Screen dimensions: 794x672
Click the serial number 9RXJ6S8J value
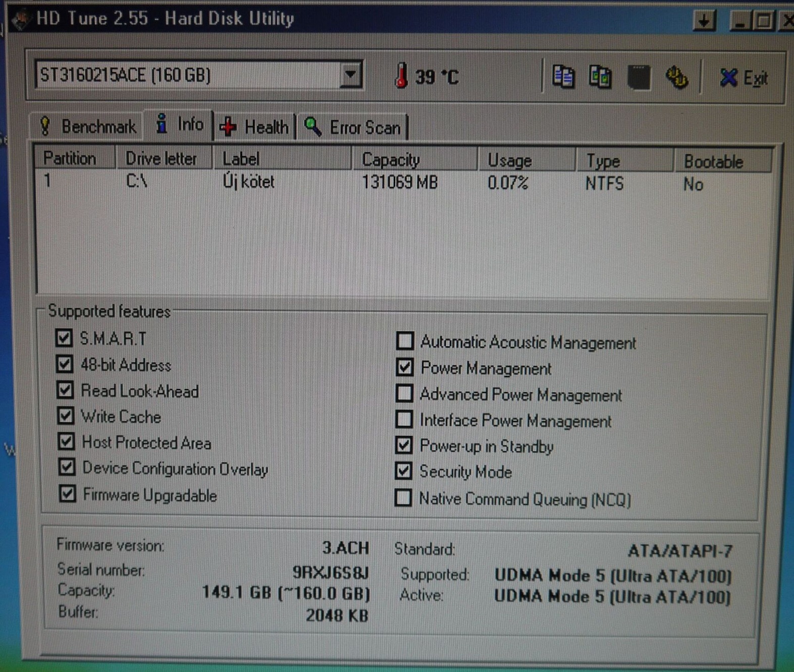331,572
